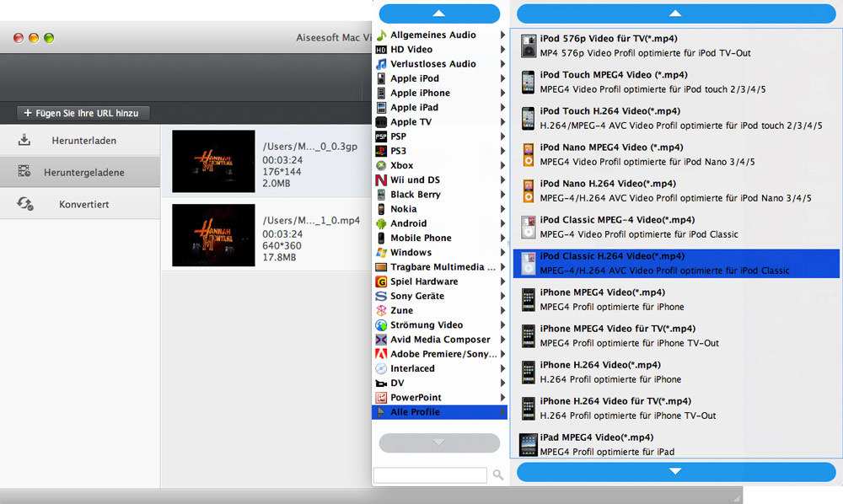Click the Sony Geräte S icon
The image size is (843, 504).
[381, 296]
